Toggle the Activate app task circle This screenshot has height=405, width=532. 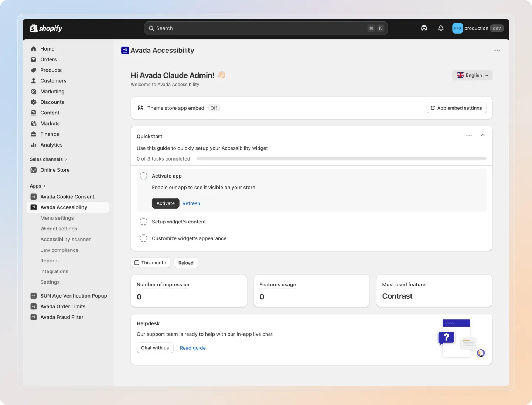pos(143,176)
